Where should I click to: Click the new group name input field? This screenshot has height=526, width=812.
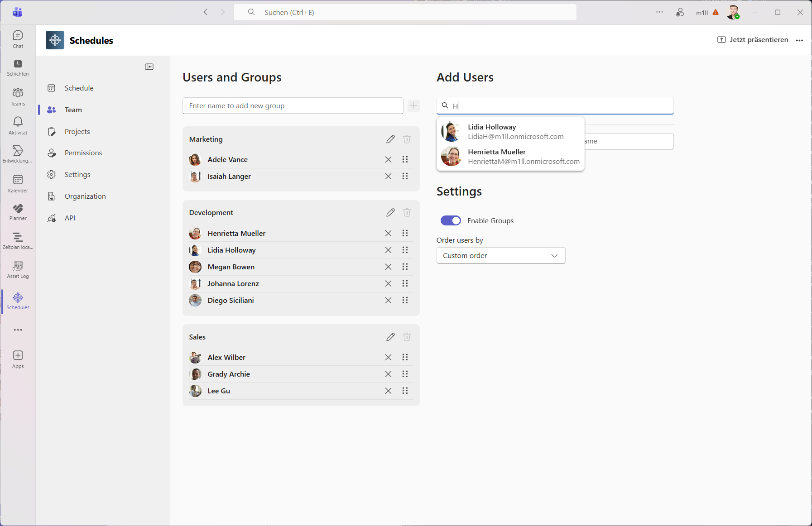293,106
